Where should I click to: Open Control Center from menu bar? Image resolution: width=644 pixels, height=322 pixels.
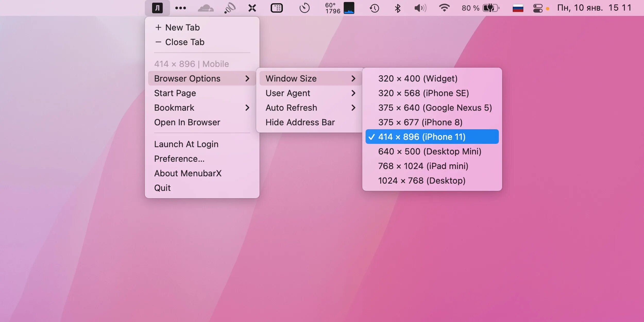(x=538, y=8)
